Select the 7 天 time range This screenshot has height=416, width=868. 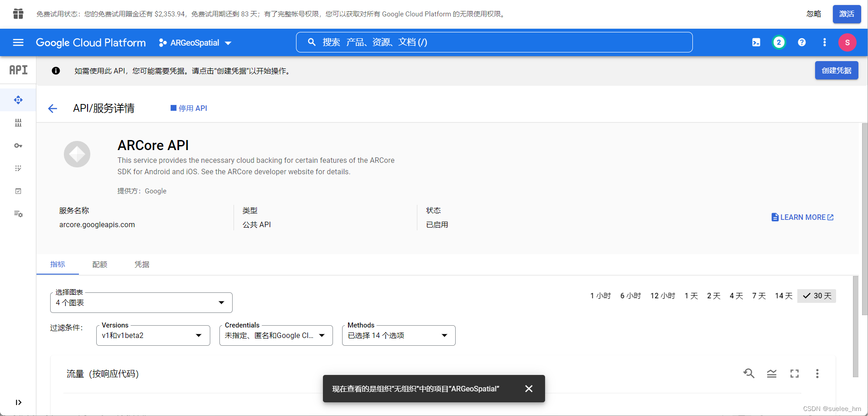(x=759, y=296)
